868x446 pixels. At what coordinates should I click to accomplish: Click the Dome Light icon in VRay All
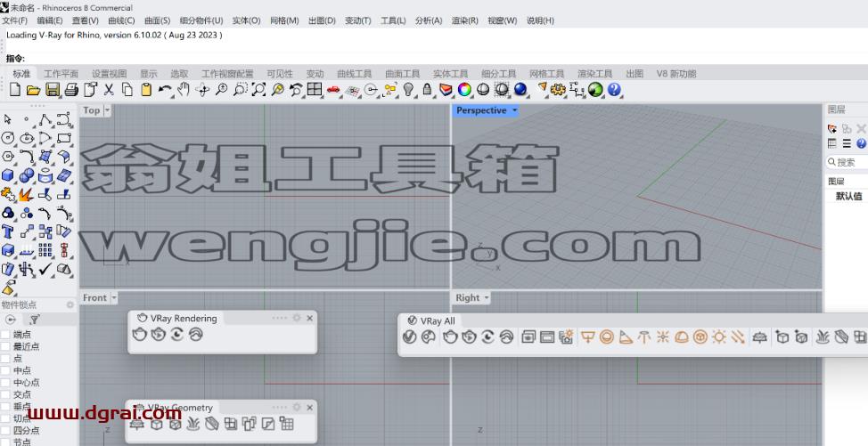pyautogui.click(x=682, y=337)
